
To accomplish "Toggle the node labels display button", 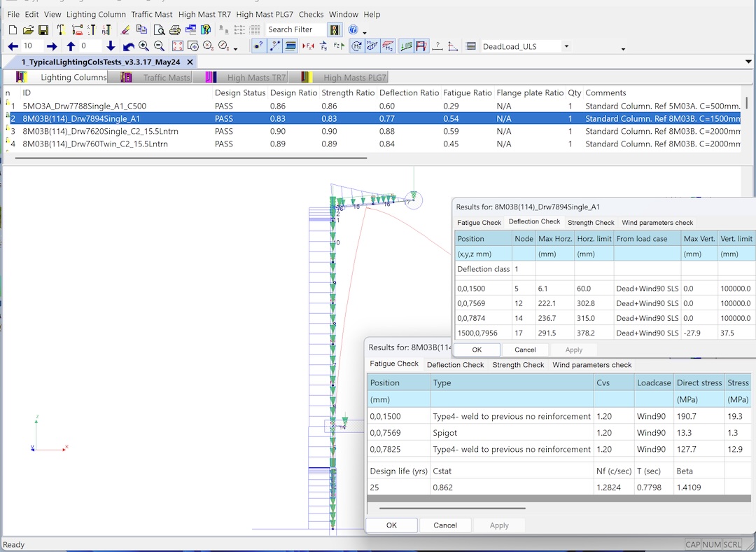I will tap(258, 46).
